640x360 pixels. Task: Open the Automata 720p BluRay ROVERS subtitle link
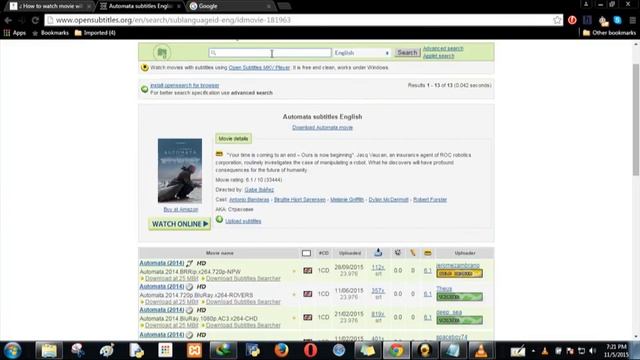(x=162, y=287)
